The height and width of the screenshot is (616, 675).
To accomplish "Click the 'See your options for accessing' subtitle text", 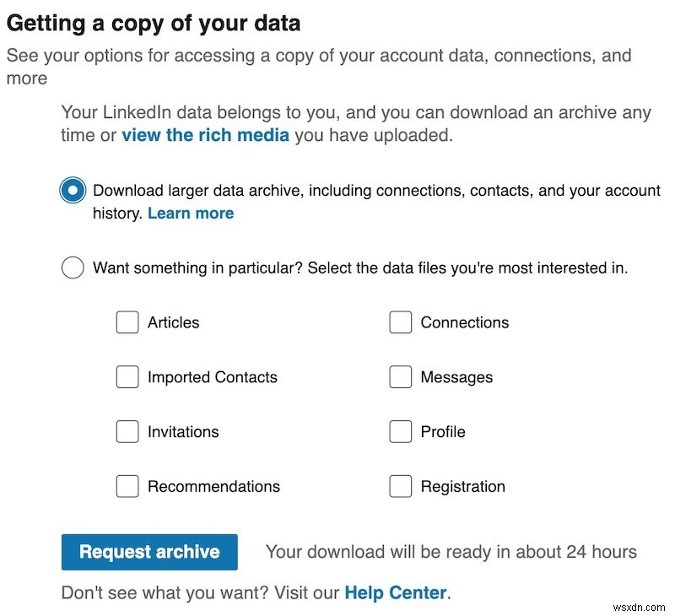I will (x=318, y=57).
